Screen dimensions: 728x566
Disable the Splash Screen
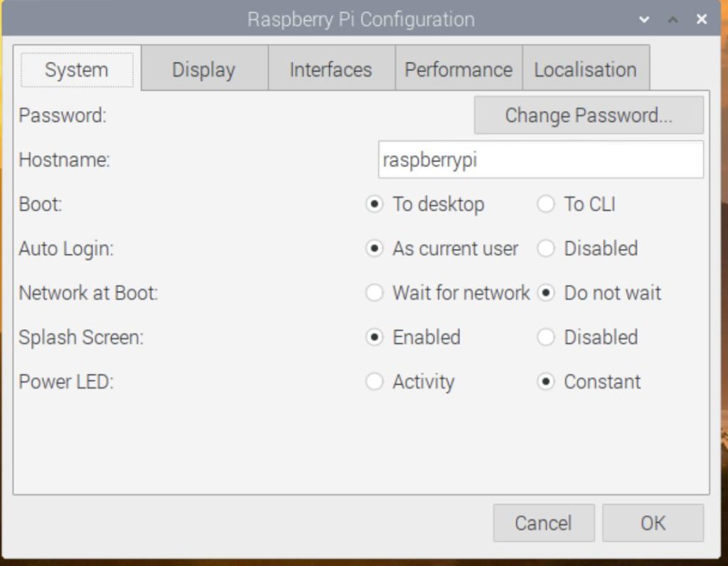pyautogui.click(x=546, y=337)
